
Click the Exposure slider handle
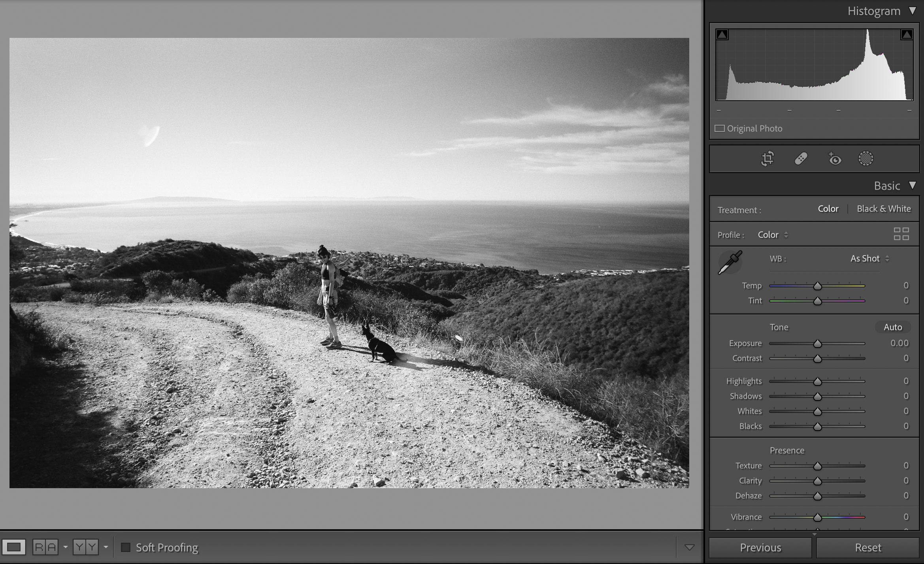point(817,344)
